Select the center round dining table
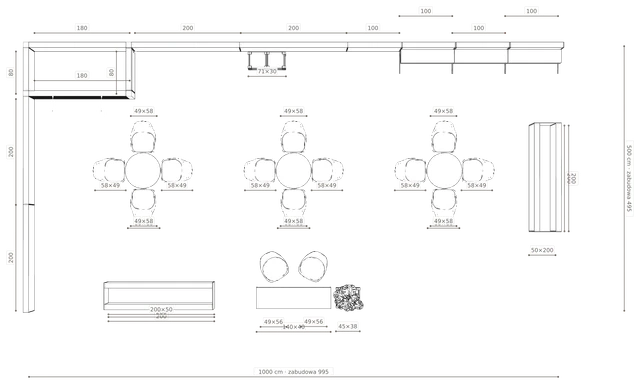 (293, 171)
